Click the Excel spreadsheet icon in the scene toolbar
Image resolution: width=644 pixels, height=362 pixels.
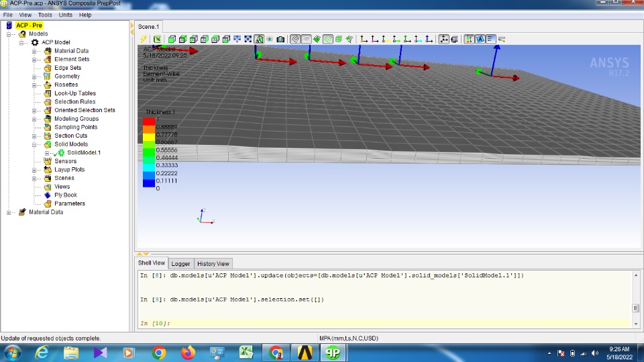coord(157,40)
